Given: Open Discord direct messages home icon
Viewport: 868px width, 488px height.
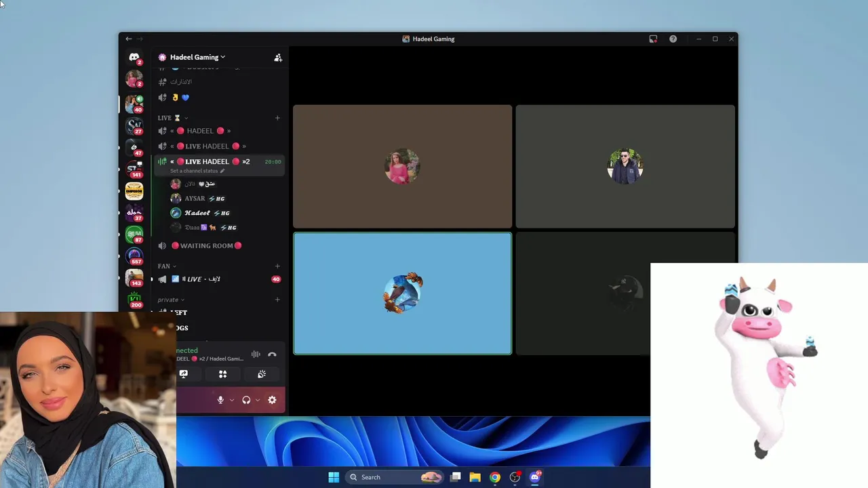Looking at the screenshot, I should click(x=134, y=58).
